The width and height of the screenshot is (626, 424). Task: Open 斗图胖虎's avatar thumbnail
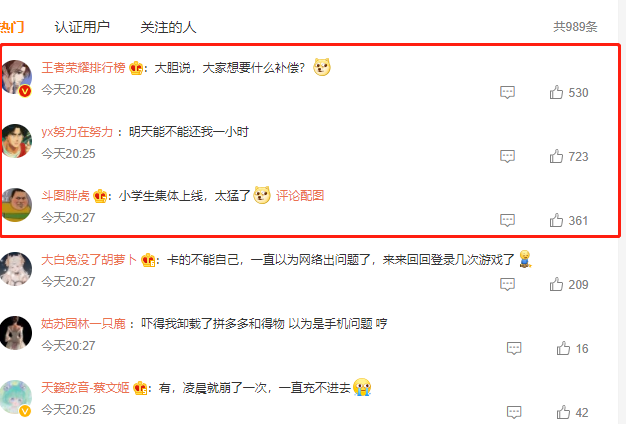[x=16, y=205]
